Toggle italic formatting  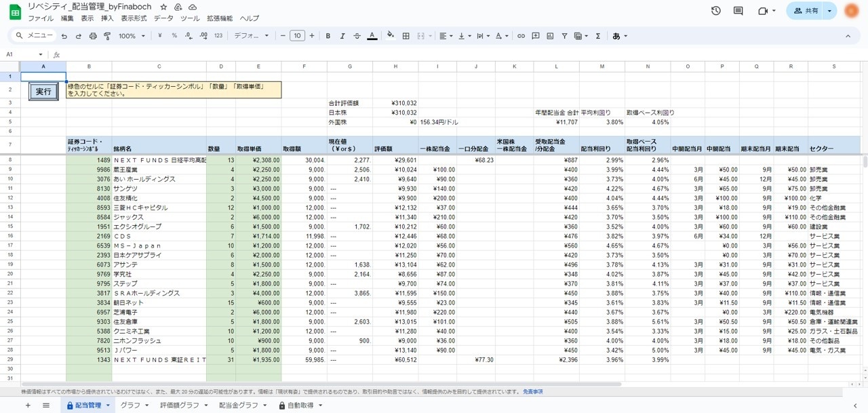[342, 36]
